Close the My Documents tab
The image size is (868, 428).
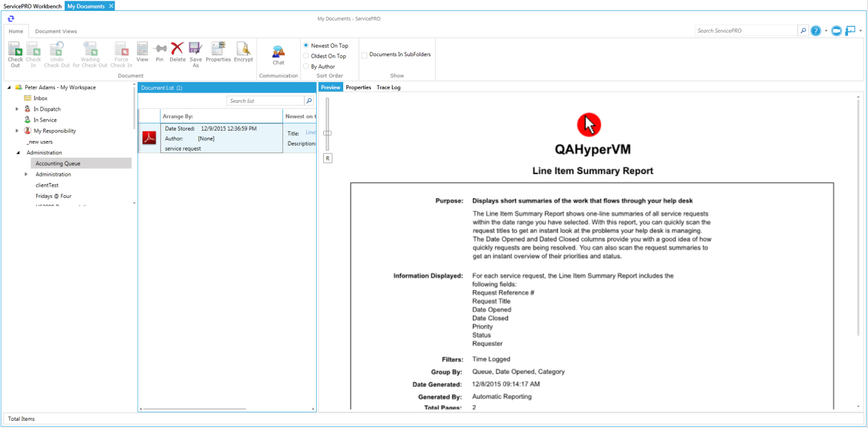pos(111,6)
